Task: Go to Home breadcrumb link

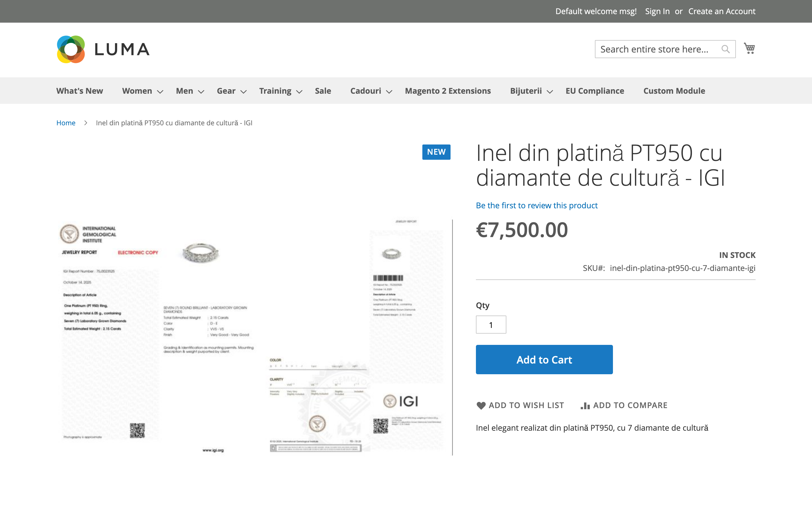Action: 66,123
